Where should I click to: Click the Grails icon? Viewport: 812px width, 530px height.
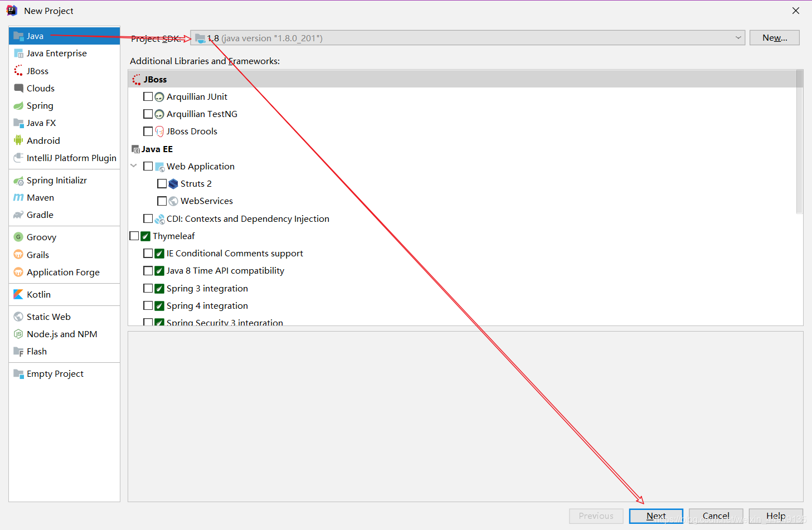(x=18, y=255)
